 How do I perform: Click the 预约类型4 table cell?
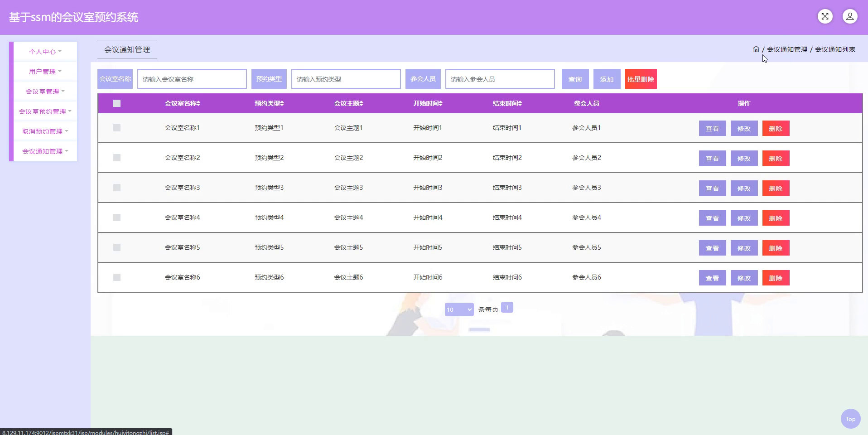click(269, 217)
